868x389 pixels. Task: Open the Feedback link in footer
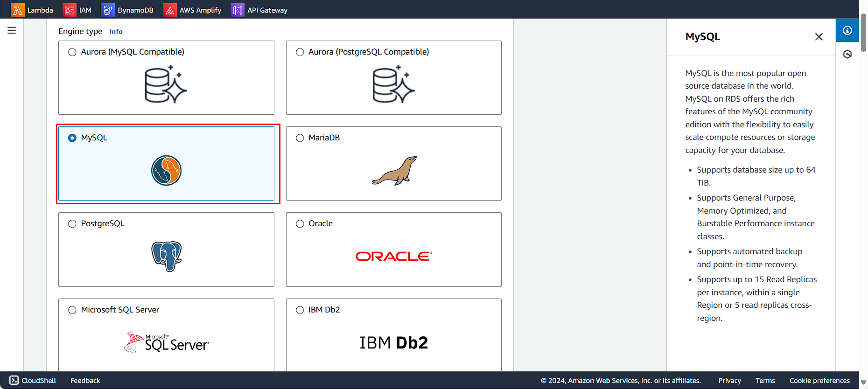(85, 381)
